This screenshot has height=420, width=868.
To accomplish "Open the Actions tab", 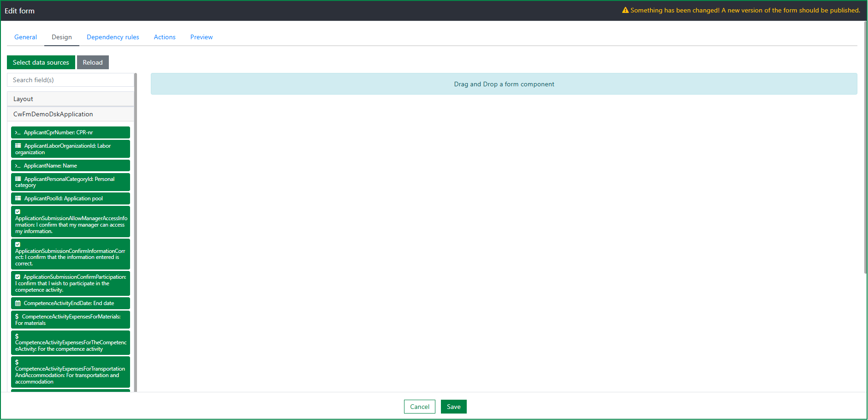I will 165,37.
